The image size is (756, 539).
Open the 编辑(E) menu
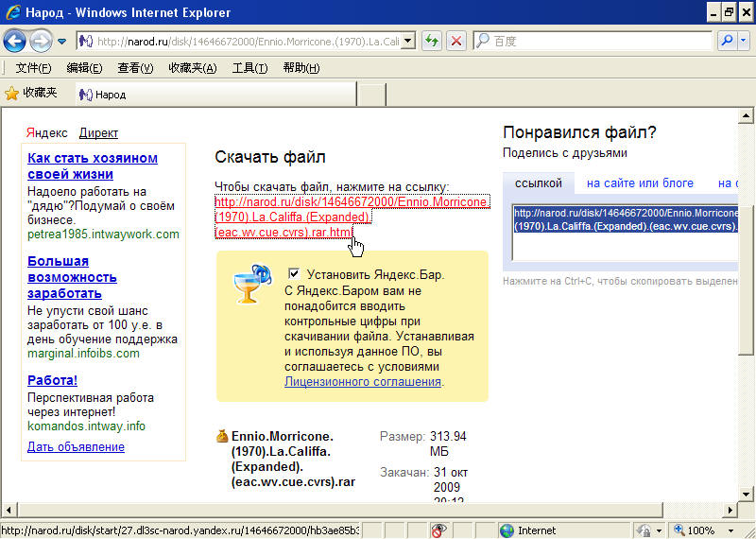click(x=84, y=68)
